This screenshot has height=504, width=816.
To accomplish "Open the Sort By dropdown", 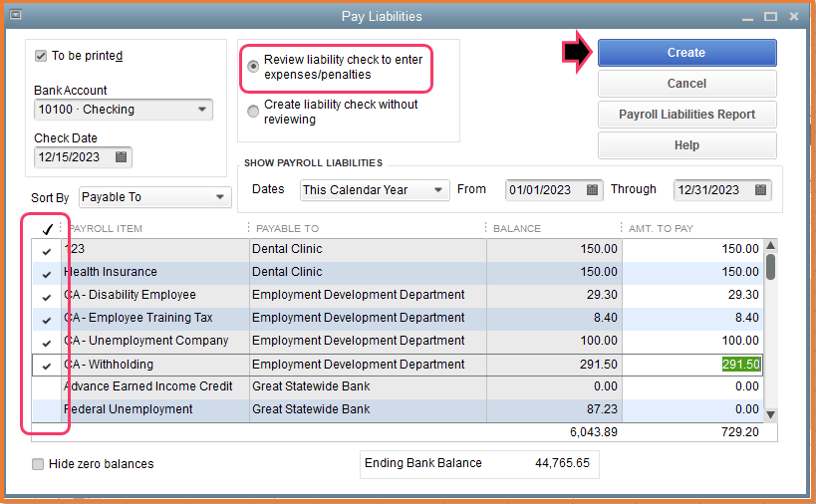I will point(219,197).
